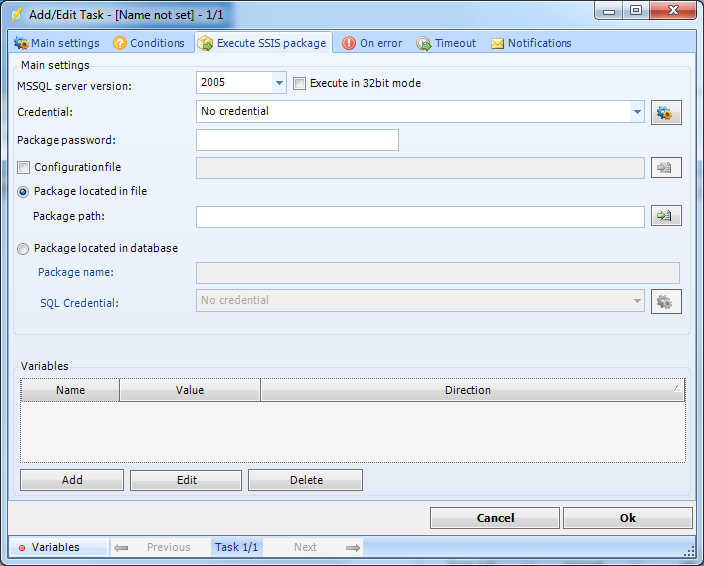Sort variables by Direction column header
Viewport: 704px width, 566px height.
point(468,390)
